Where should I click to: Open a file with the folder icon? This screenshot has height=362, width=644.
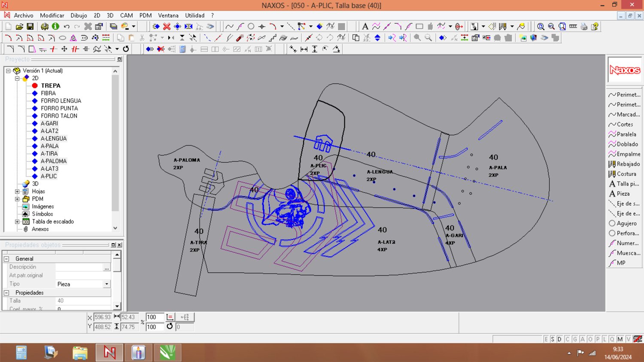[19, 27]
